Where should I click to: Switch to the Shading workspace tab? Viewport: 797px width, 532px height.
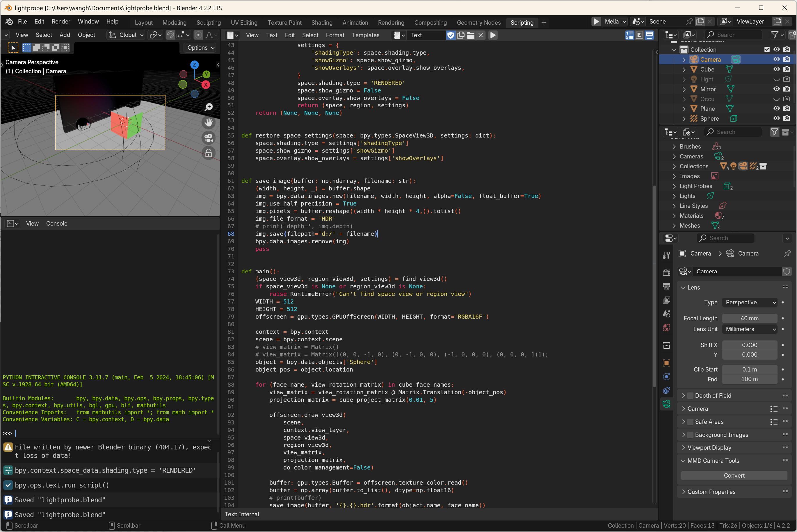[x=322, y=22]
